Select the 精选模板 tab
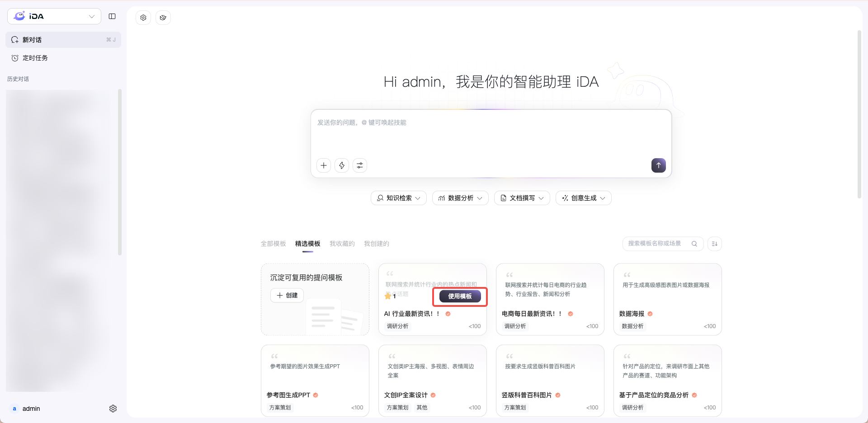The image size is (868, 423). coord(308,244)
